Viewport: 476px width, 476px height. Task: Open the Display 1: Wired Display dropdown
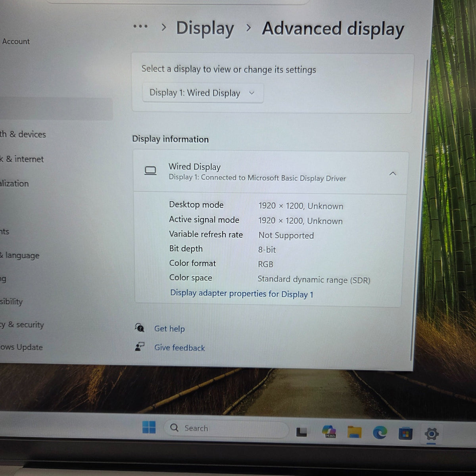point(203,93)
